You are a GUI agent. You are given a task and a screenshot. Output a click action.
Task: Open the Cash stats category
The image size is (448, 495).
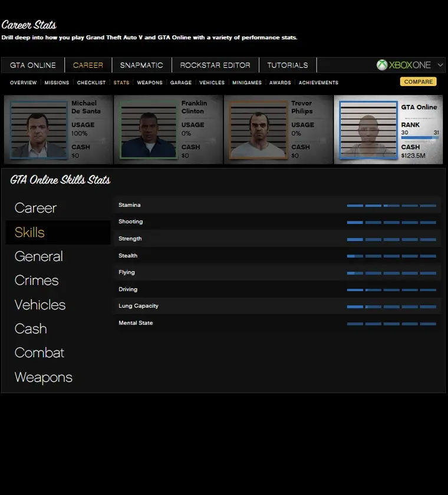31,329
